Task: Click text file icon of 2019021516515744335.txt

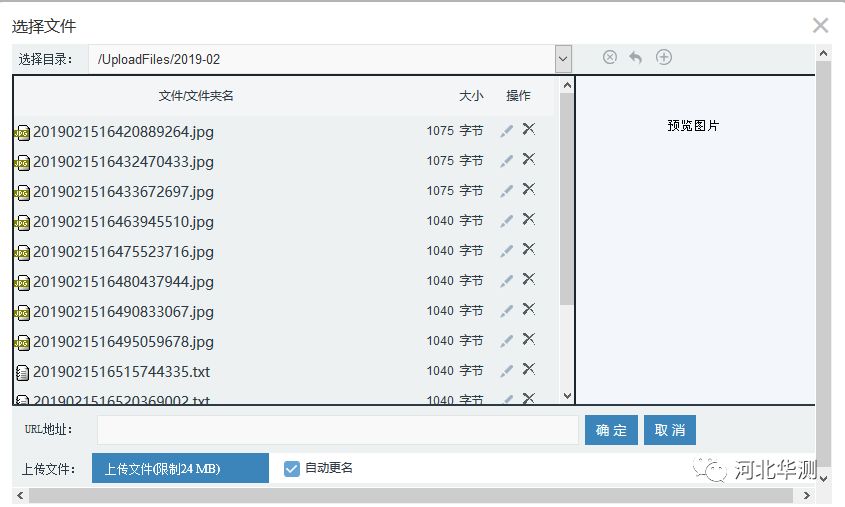Action: coord(22,373)
